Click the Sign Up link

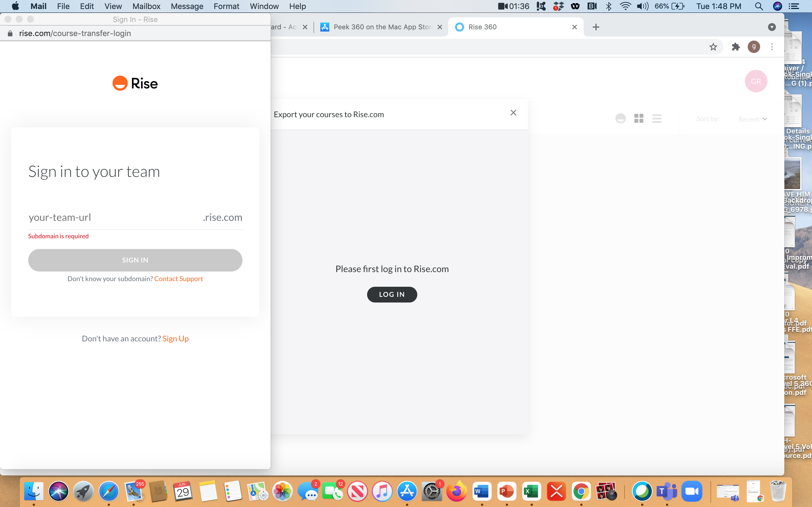(175, 339)
